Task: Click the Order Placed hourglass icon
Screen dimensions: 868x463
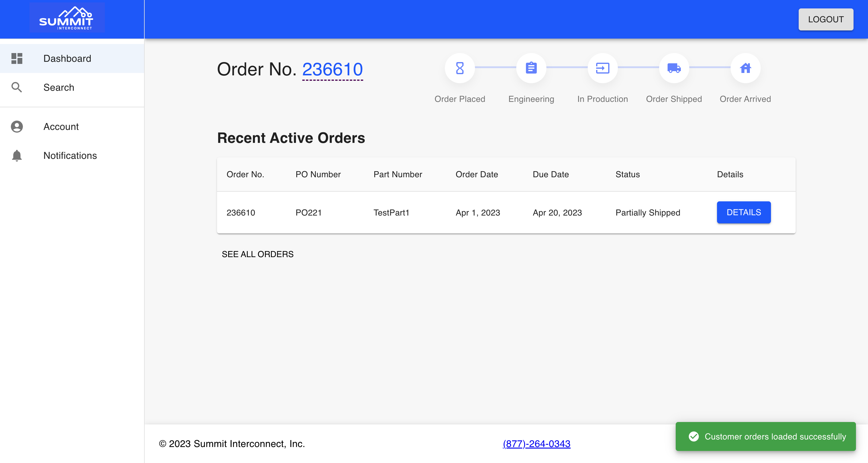Action: (460, 68)
